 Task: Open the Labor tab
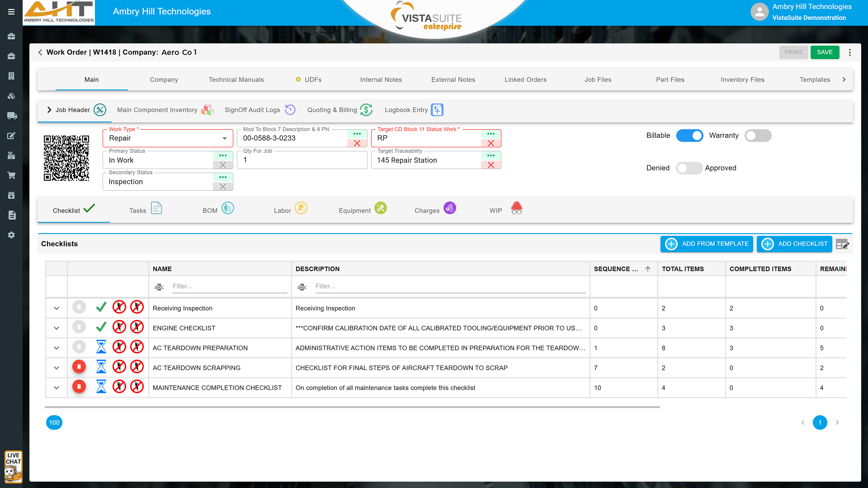click(290, 210)
